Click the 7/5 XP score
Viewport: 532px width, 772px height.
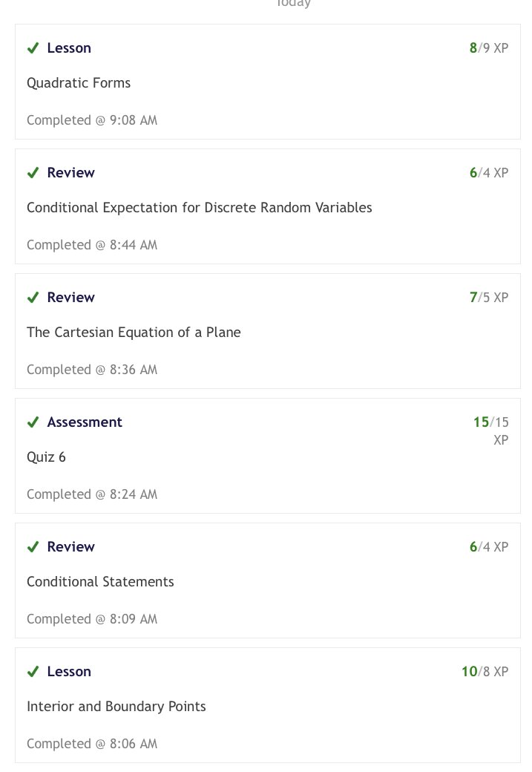(x=489, y=298)
